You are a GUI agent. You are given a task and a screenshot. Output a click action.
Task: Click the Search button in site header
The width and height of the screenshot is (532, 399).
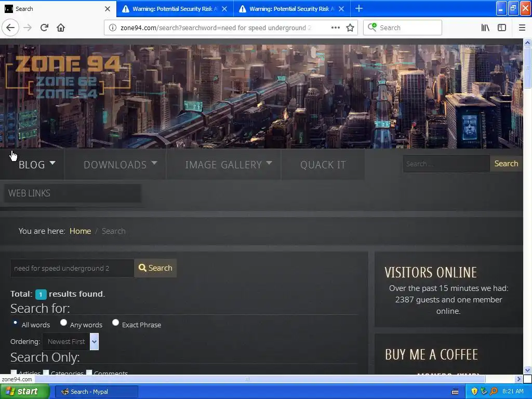tap(506, 164)
